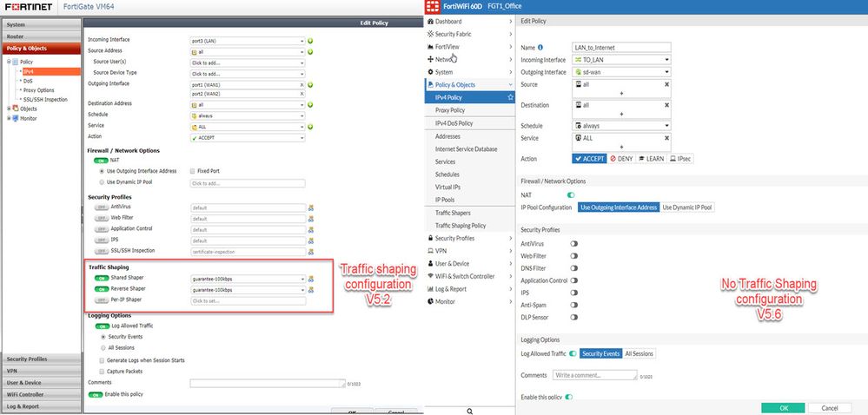
Task: Click the green OK button
Action: pos(784,408)
